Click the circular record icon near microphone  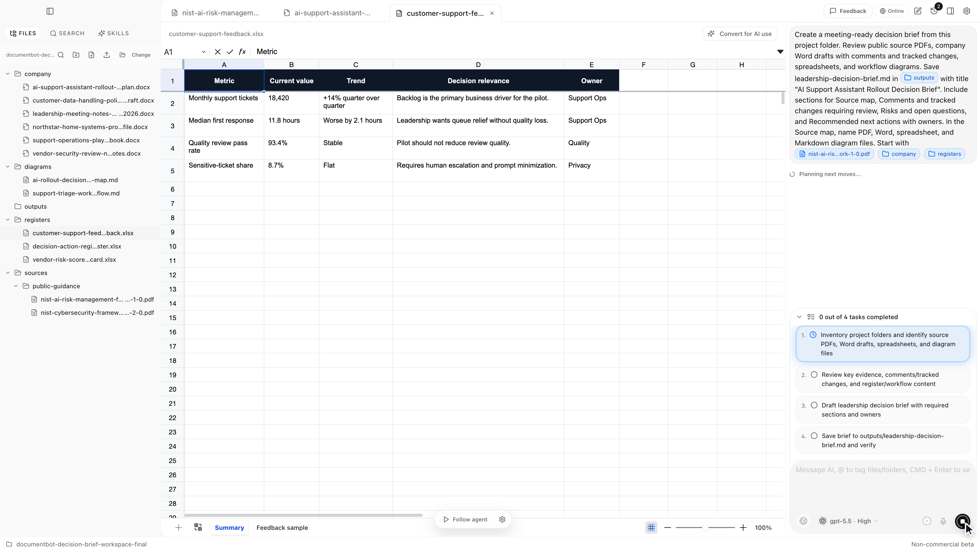[927, 521]
